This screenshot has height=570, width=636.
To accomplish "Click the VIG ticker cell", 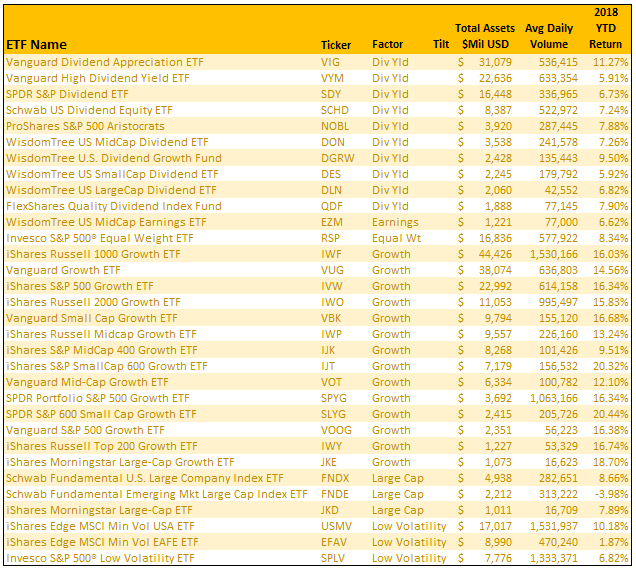I will [x=330, y=62].
